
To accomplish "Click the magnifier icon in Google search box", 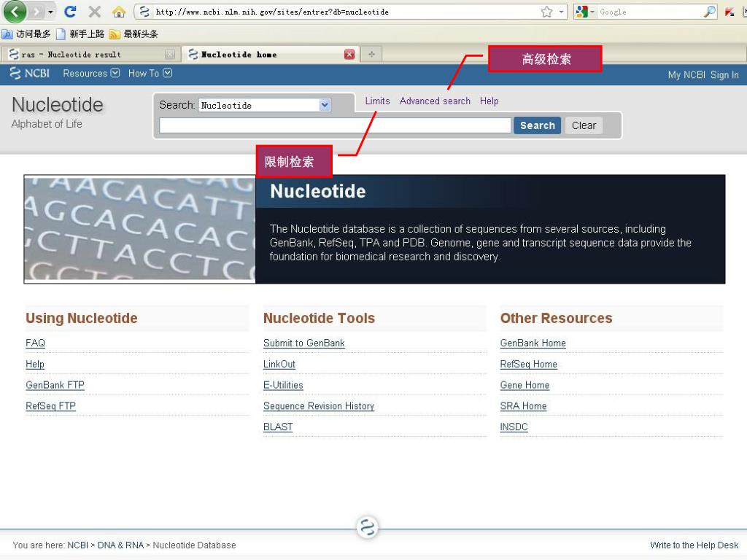I will (709, 12).
